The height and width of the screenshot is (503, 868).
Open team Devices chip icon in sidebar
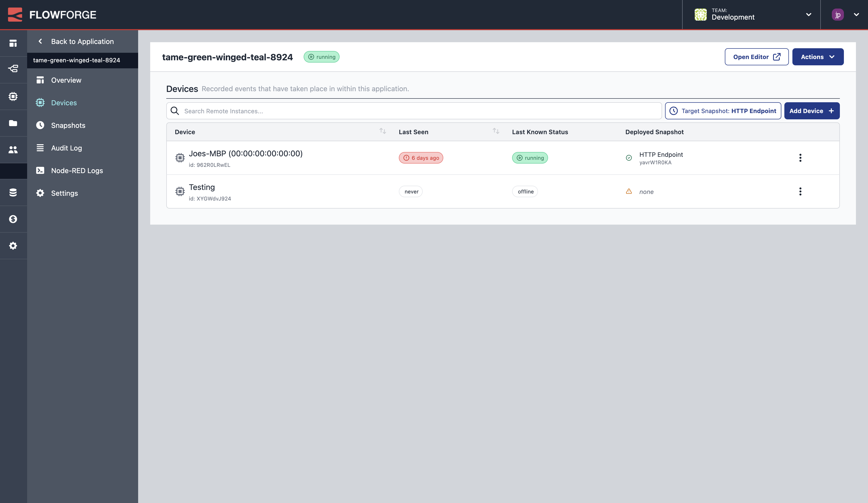click(x=13, y=96)
